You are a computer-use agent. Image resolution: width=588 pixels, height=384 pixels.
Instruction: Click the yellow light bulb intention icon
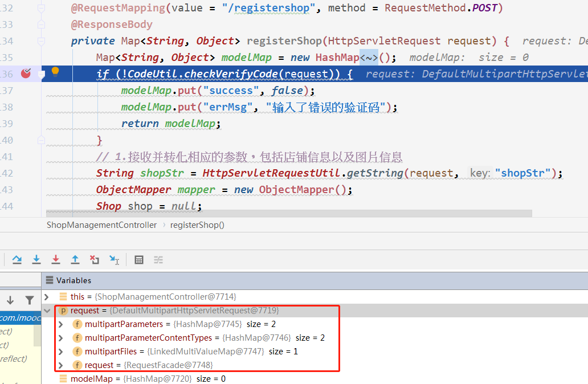pos(55,71)
